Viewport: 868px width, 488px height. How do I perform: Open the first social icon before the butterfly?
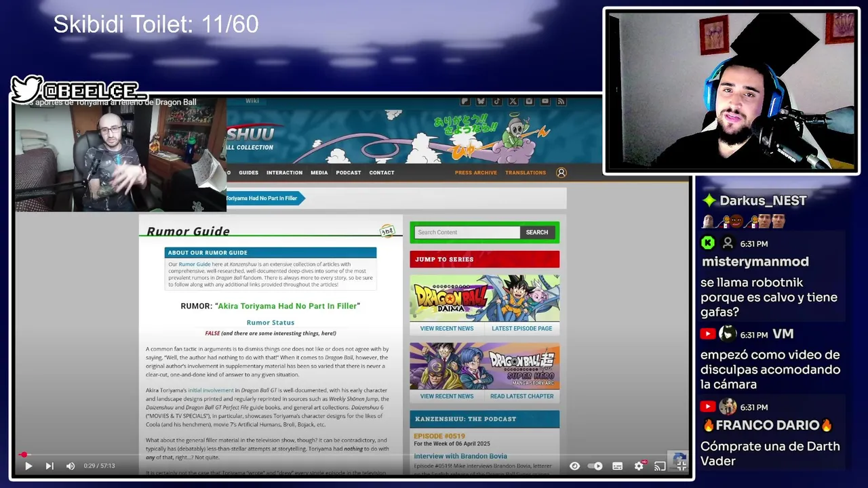(x=465, y=101)
